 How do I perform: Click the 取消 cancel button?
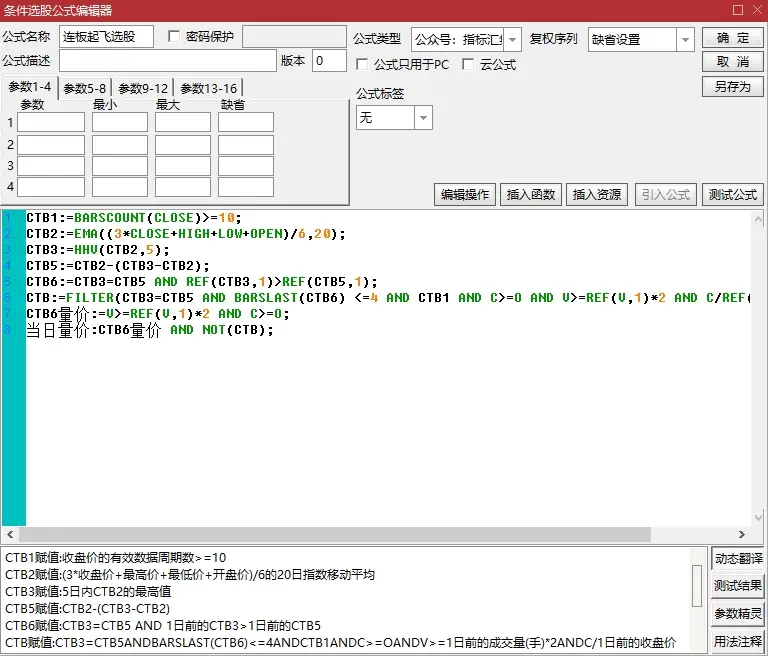click(x=732, y=62)
